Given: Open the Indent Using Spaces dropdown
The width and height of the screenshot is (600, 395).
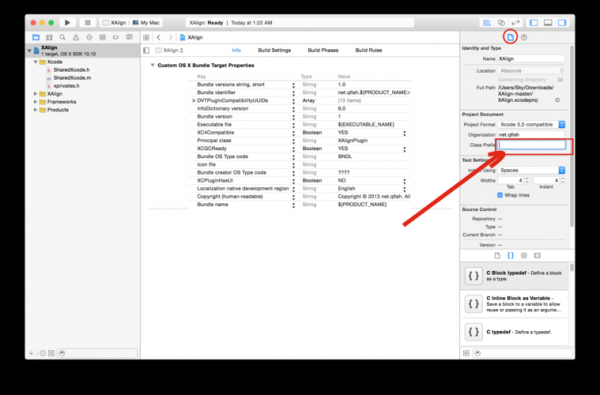Looking at the screenshot, I should click(x=532, y=170).
